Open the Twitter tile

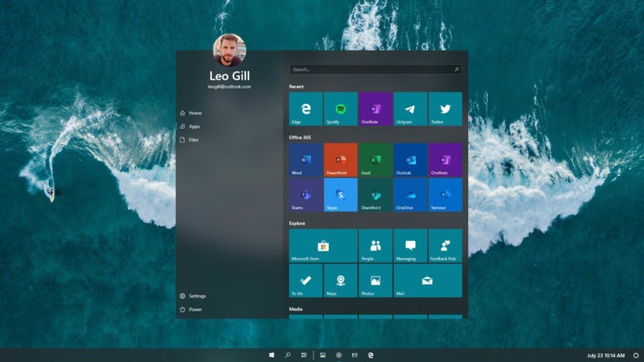click(x=446, y=110)
